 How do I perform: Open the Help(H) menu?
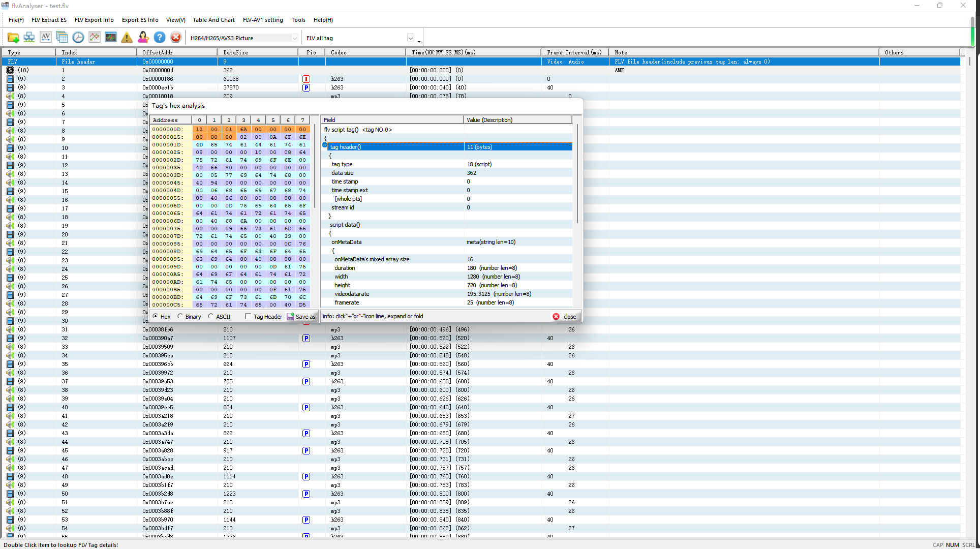(x=323, y=20)
